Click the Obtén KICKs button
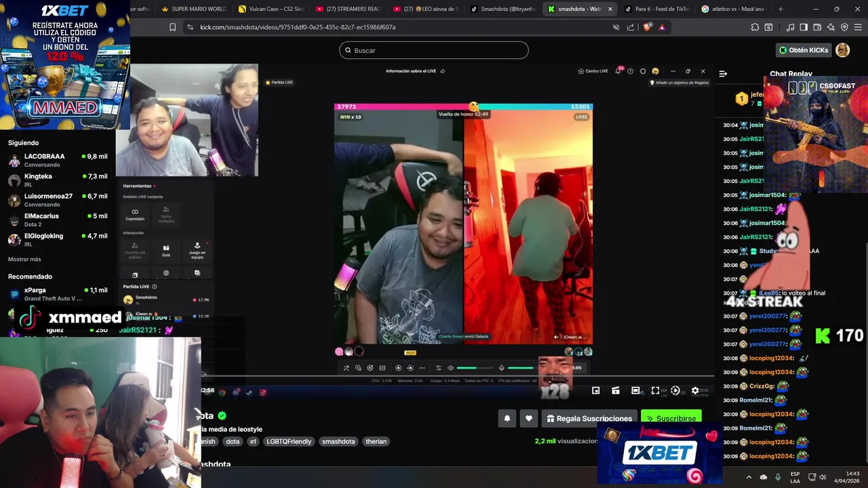Screen dimensions: 868x488 tap(804, 50)
